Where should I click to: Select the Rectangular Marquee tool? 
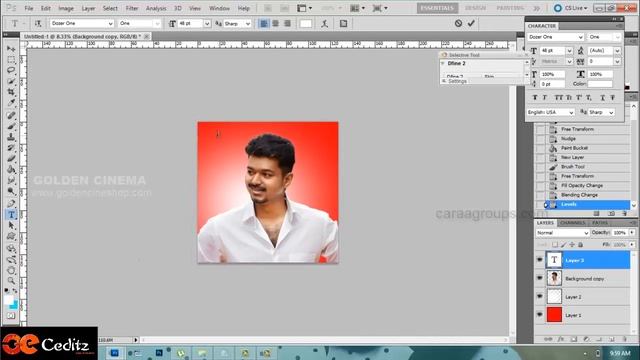(x=11, y=60)
